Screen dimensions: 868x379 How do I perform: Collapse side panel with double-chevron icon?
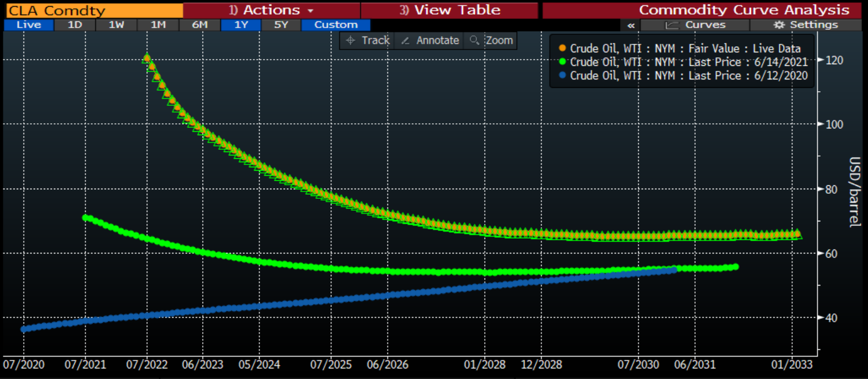(x=630, y=25)
